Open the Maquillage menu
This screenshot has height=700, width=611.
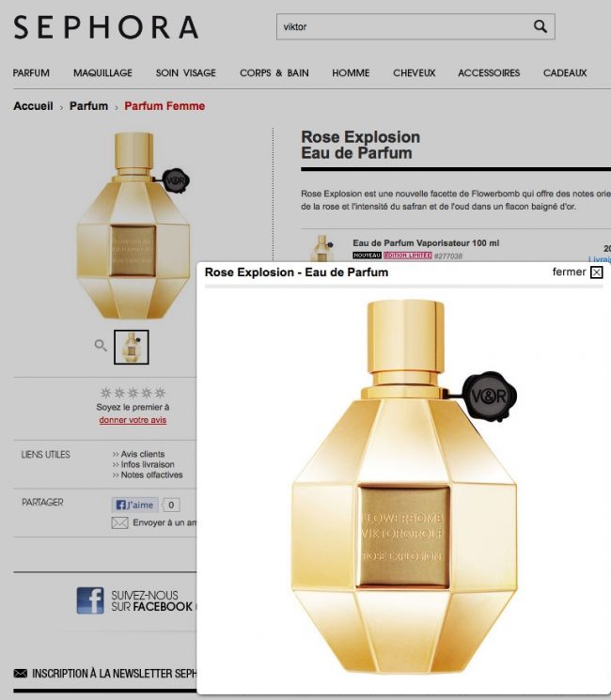click(102, 72)
